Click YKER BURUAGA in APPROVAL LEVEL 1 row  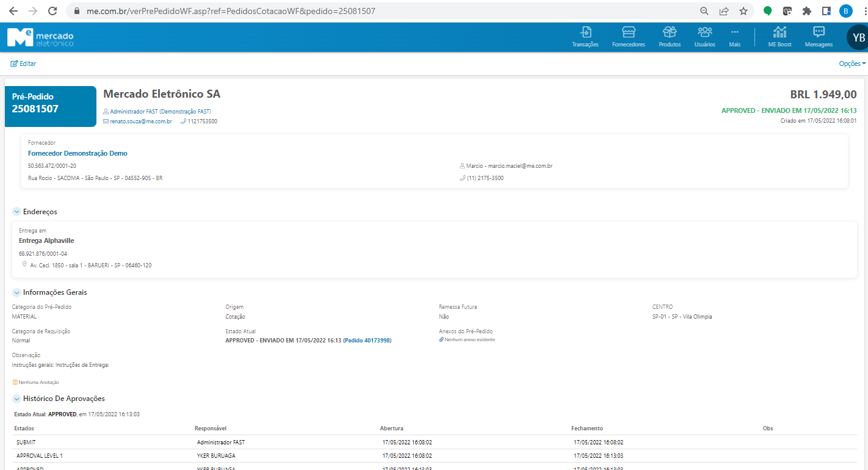tap(216, 456)
